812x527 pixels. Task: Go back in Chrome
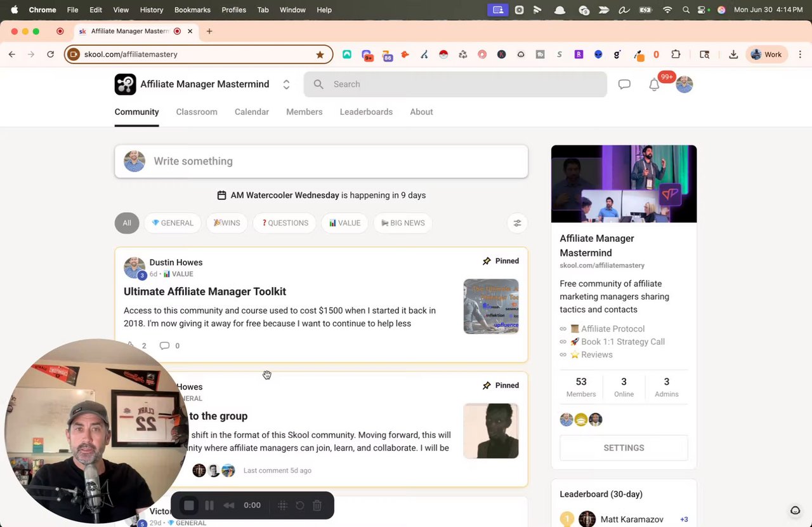pyautogui.click(x=11, y=55)
